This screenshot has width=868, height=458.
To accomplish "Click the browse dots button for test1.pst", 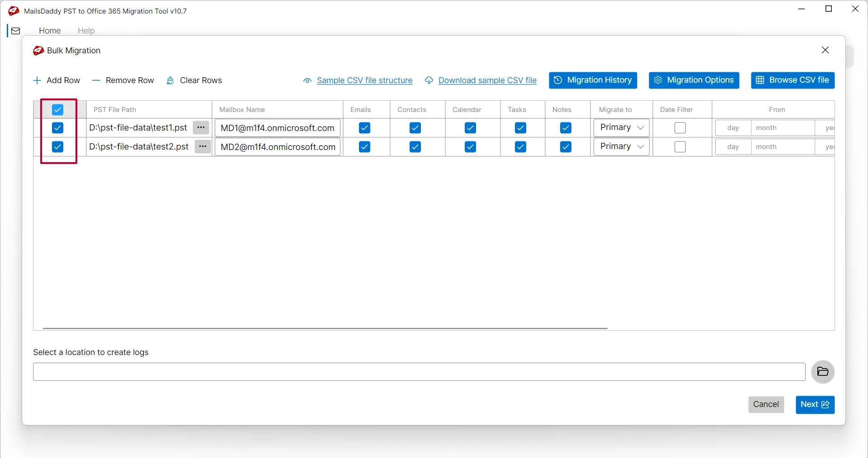I will [x=201, y=128].
